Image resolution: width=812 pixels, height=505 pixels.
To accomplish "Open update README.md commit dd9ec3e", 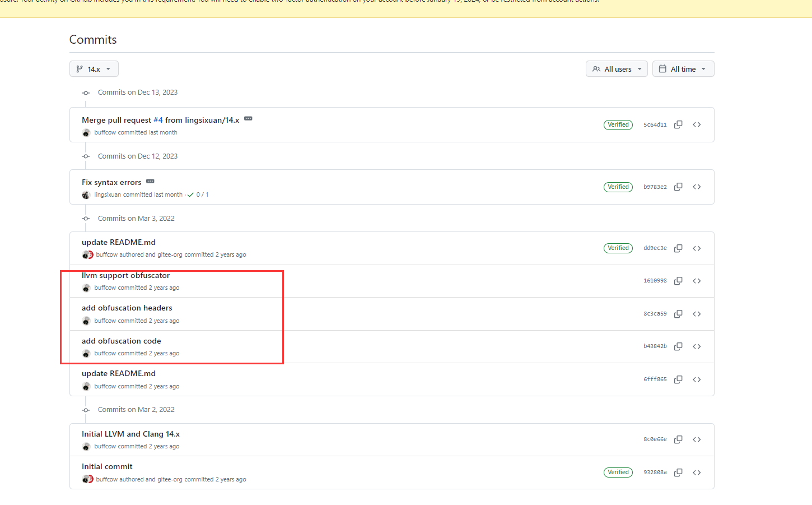I will tap(119, 242).
